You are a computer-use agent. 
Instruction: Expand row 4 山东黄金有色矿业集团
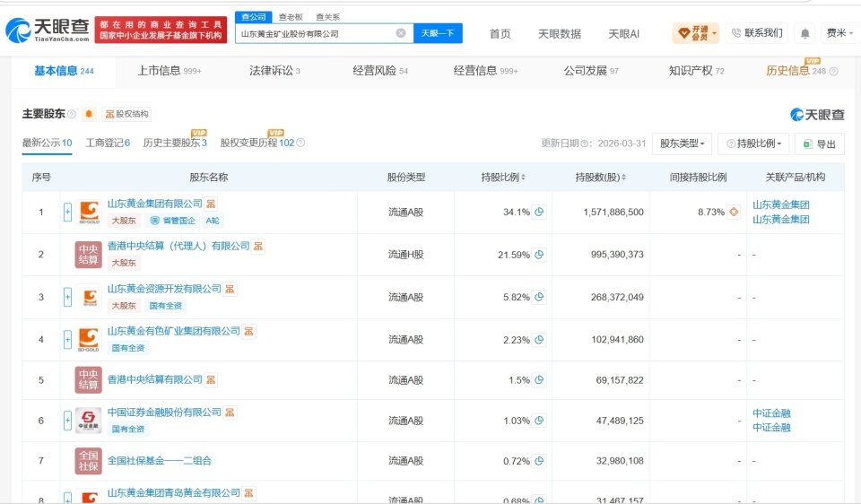point(67,340)
